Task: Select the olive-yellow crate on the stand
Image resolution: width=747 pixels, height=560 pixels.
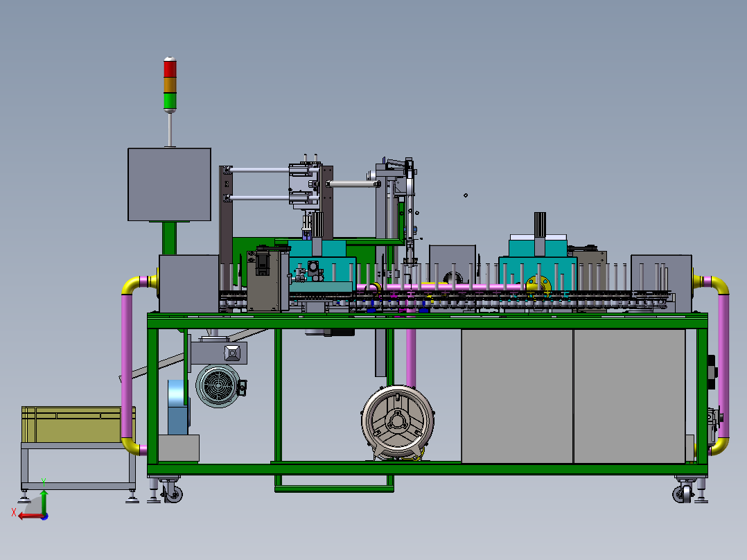Action: (x=78, y=425)
